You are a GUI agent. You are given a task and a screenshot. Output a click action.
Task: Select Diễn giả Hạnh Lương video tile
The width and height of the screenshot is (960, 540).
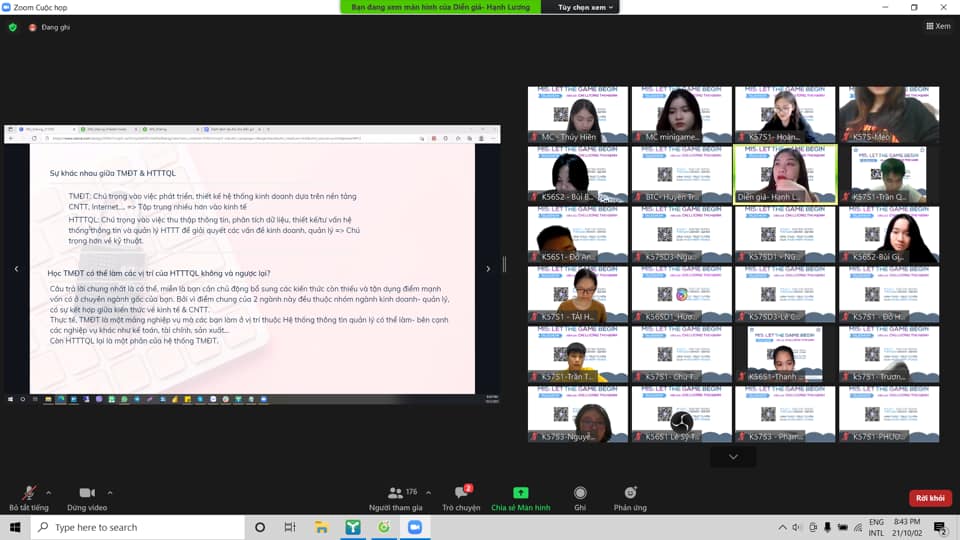(785, 174)
